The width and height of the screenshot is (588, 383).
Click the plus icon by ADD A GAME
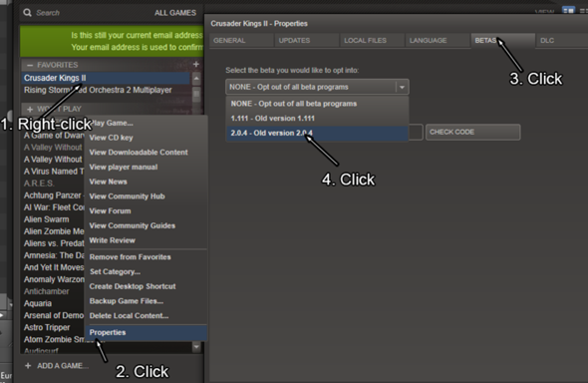[28, 366]
